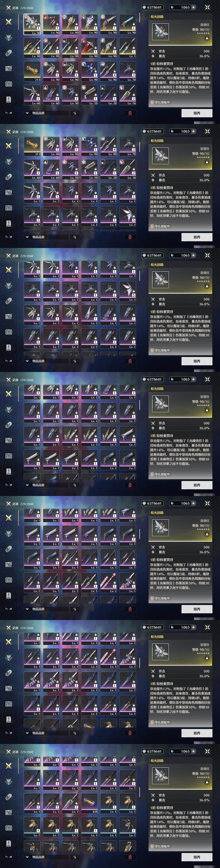Open the dropdown chevron left of topmost 物品品质
Viewport: 220px width, 868px height.
(27, 113)
